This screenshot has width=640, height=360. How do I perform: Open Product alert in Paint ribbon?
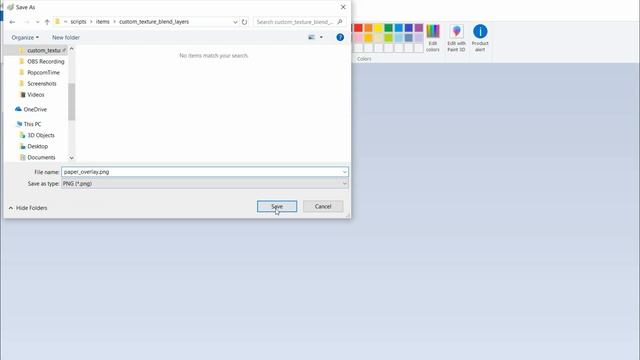pyautogui.click(x=480, y=38)
